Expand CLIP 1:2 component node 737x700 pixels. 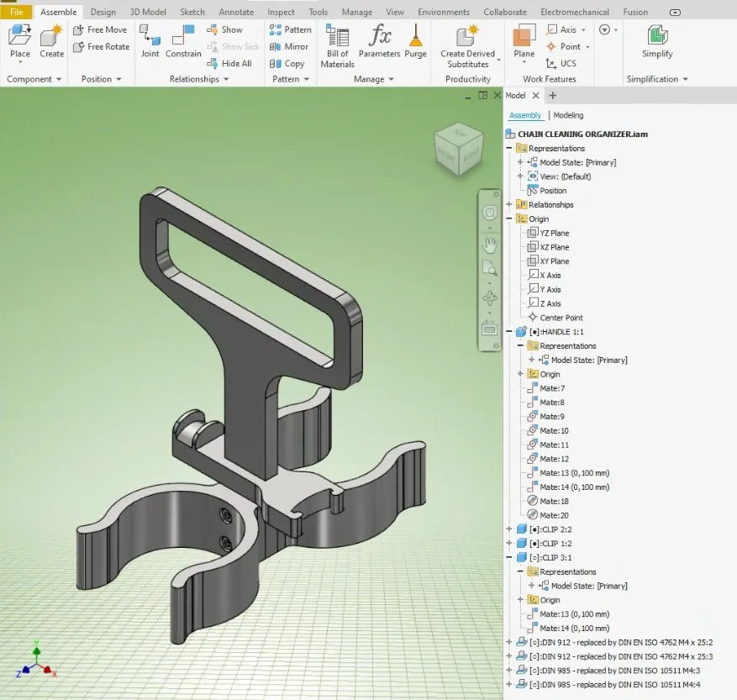(509, 543)
